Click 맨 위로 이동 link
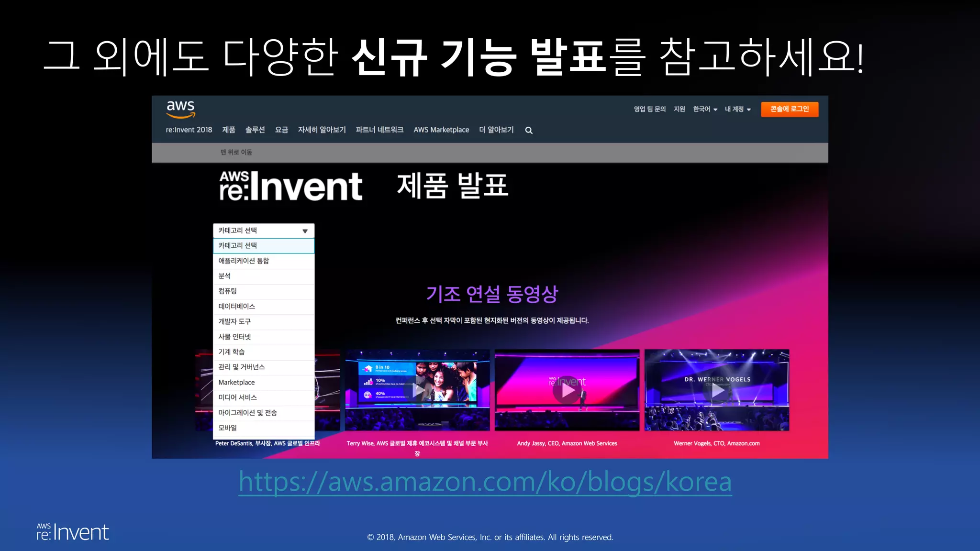This screenshot has width=980, height=551. pyautogui.click(x=236, y=152)
